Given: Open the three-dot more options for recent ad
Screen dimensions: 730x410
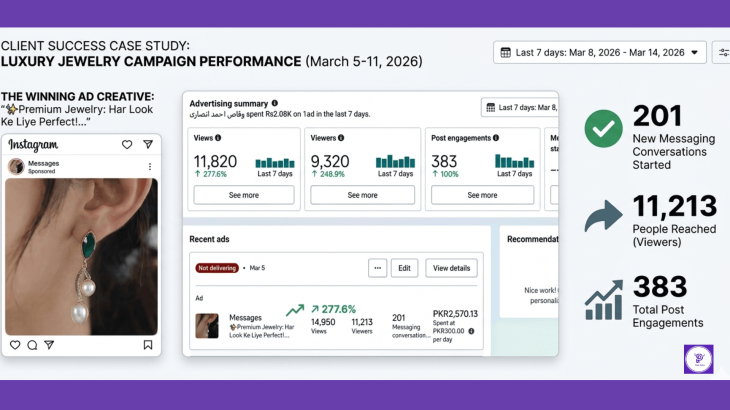Looking at the screenshot, I should click(x=377, y=268).
